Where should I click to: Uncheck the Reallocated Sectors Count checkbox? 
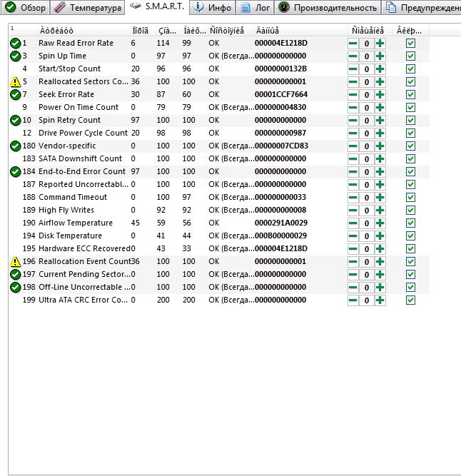[x=410, y=82]
